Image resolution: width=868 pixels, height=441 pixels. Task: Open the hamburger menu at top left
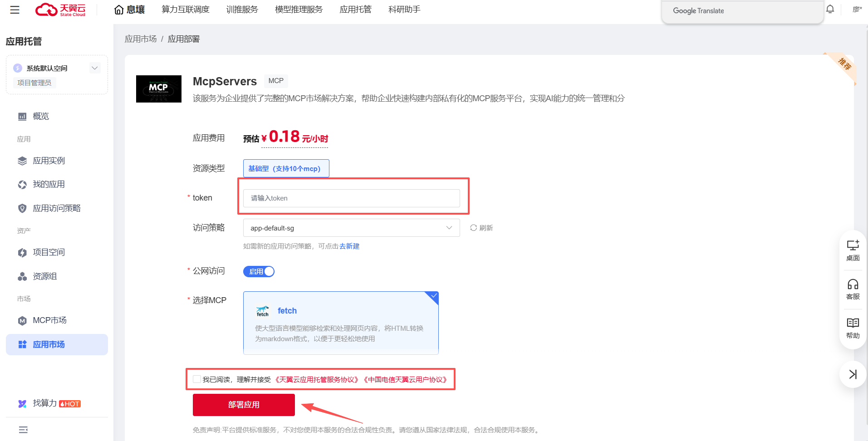pos(15,10)
